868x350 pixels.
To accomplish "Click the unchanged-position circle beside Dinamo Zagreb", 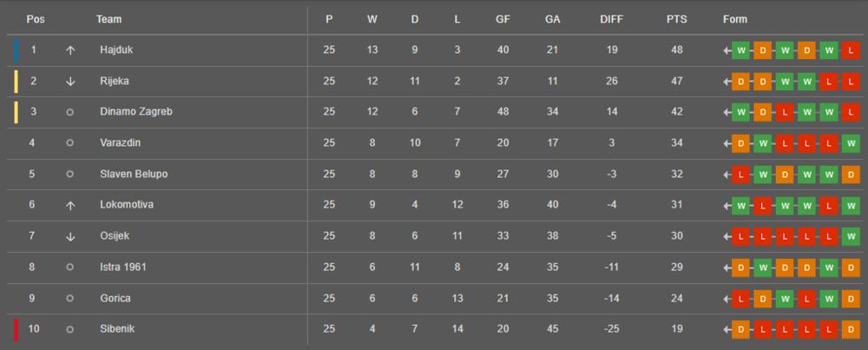I will click(x=70, y=112).
